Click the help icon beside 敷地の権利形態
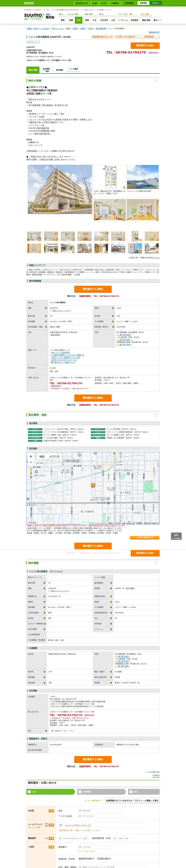 tap(111, 677)
